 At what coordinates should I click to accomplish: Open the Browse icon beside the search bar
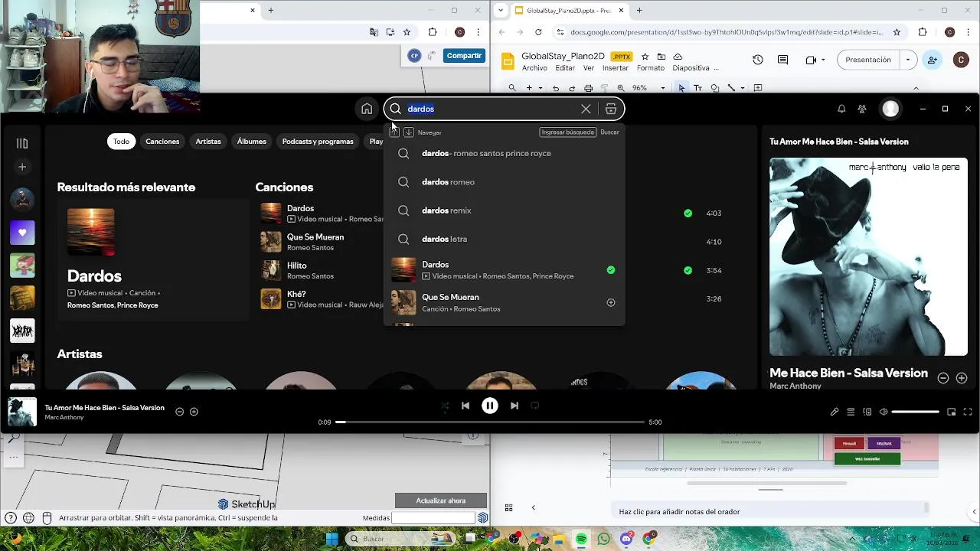click(611, 109)
